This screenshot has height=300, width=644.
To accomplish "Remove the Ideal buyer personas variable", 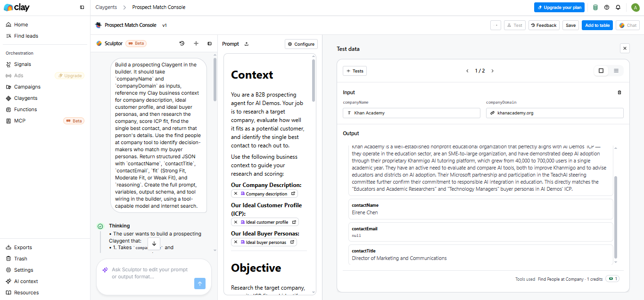I will 236,242.
